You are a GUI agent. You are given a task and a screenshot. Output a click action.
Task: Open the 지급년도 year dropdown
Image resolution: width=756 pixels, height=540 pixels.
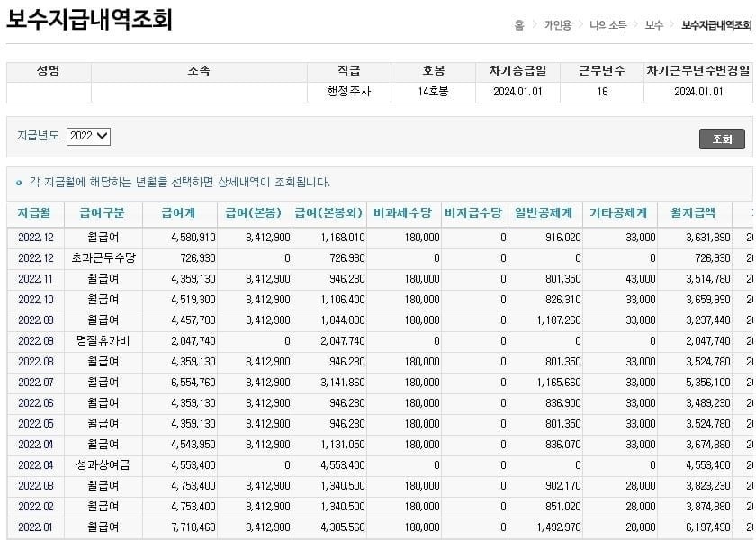tap(88, 136)
